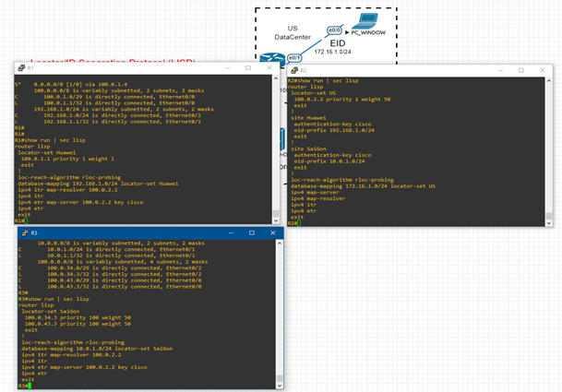
Task: Minimize the R3 terminal window
Action: click(232, 233)
